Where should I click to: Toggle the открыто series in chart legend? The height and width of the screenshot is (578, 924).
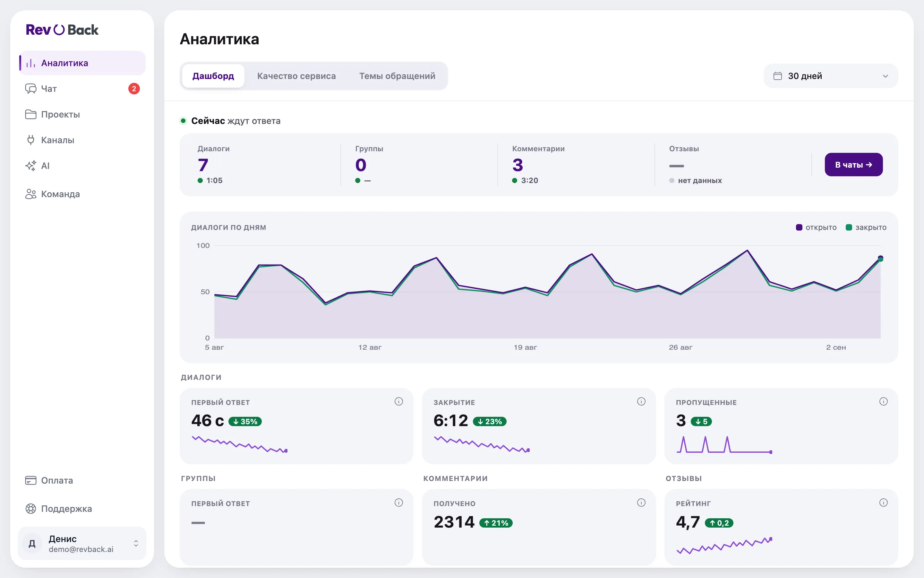(816, 227)
